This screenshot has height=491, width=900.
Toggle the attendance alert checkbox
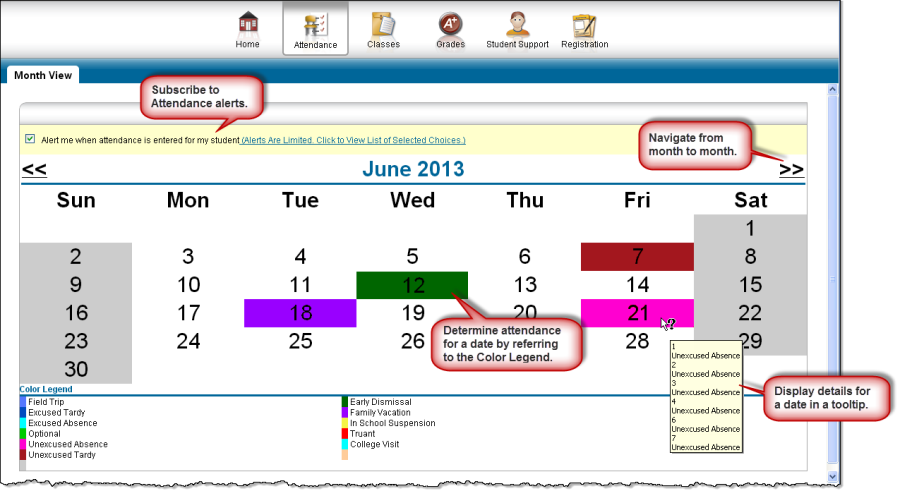pyautogui.click(x=30, y=139)
